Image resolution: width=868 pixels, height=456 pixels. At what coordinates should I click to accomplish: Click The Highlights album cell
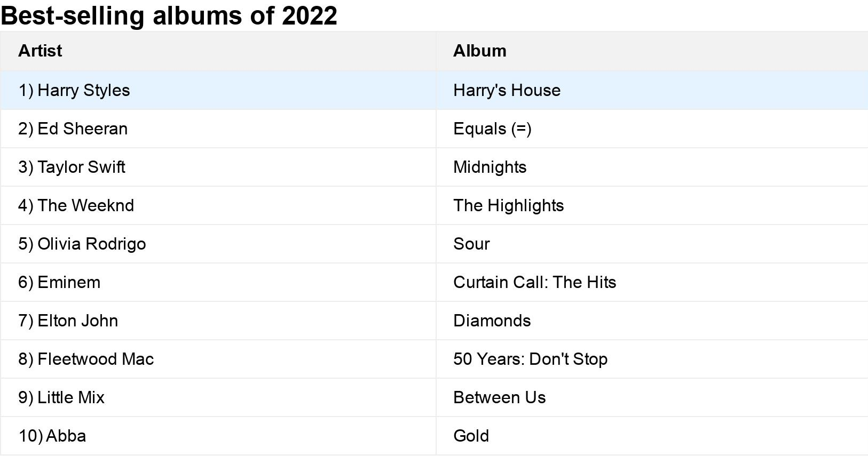[x=508, y=205]
